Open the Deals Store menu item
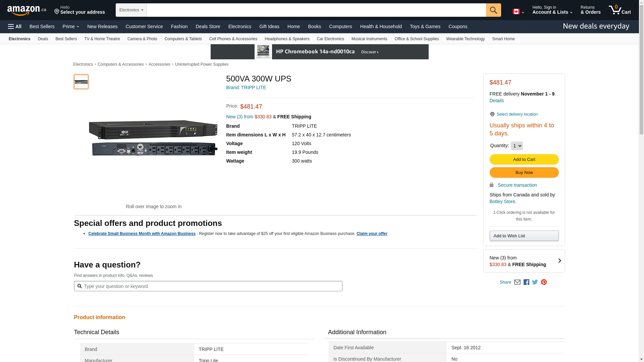Image resolution: width=644 pixels, height=362 pixels. coord(208,26)
